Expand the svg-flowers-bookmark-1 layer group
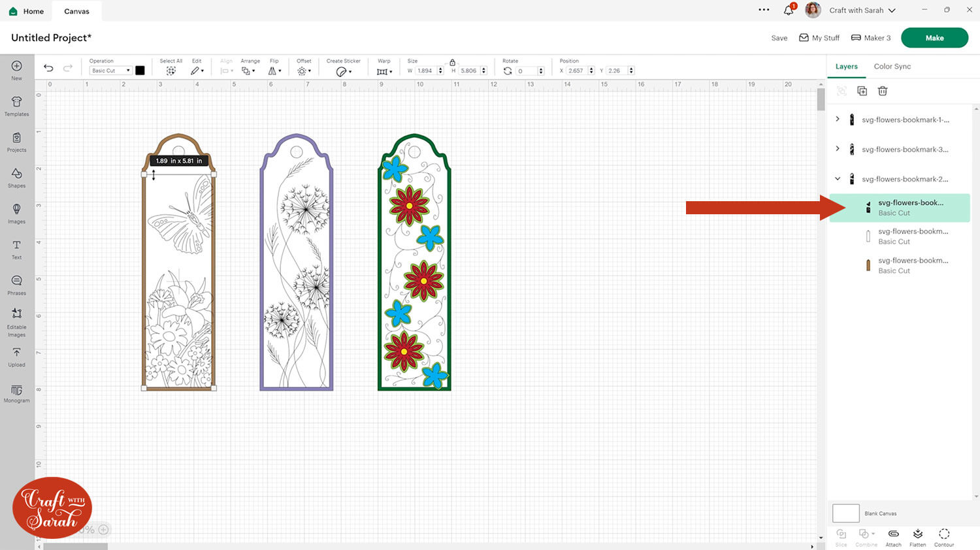The height and width of the screenshot is (550, 980). click(838, 119)
